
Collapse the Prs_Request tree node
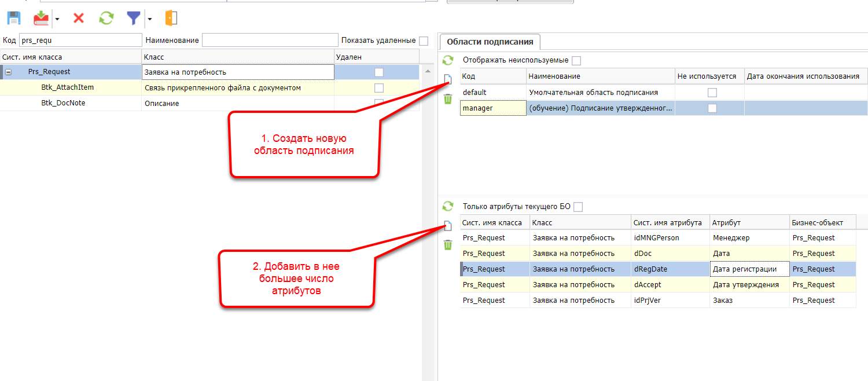tap(9, 72)
